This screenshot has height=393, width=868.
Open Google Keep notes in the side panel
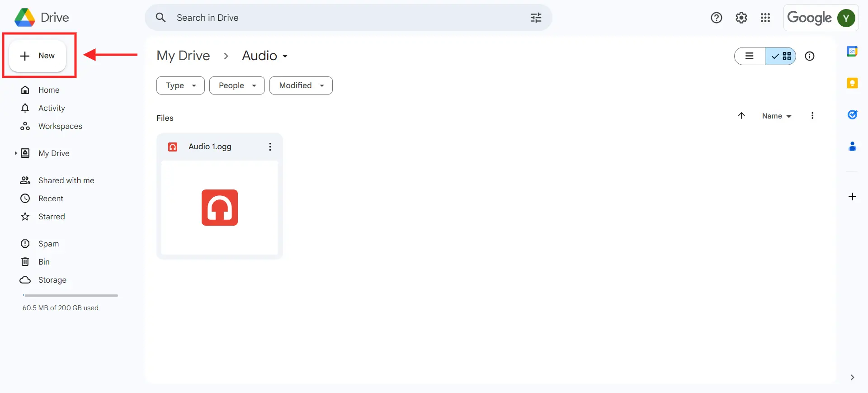click(x=853, y=83)
